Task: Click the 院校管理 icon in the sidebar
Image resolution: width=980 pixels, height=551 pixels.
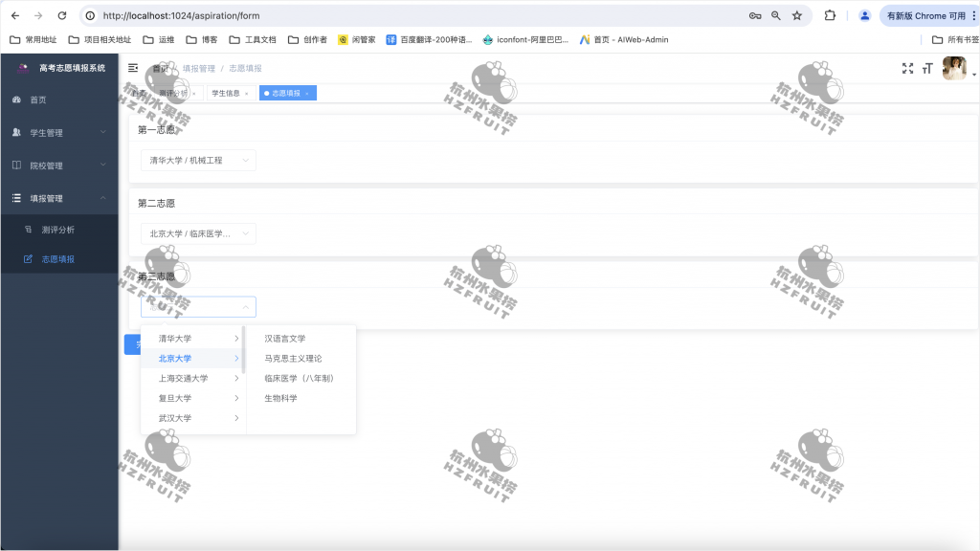Action: pos(16,165)
